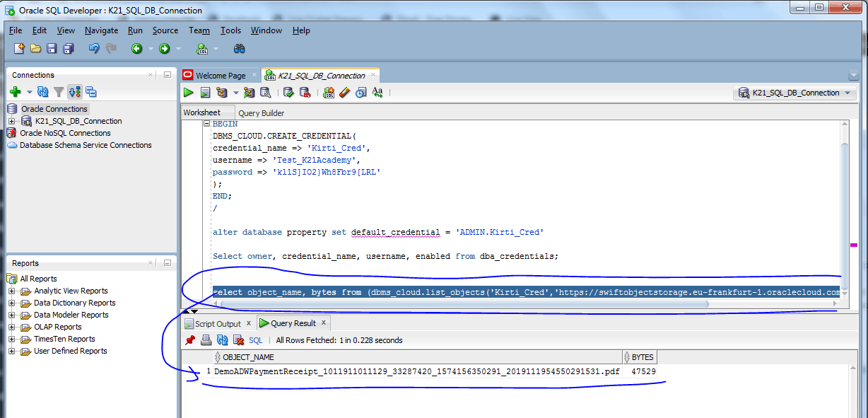Click the Save icon in main toolbar
The height and width of the screenshot is (418, 868).
pyautogui.click(x=52, y=49)
